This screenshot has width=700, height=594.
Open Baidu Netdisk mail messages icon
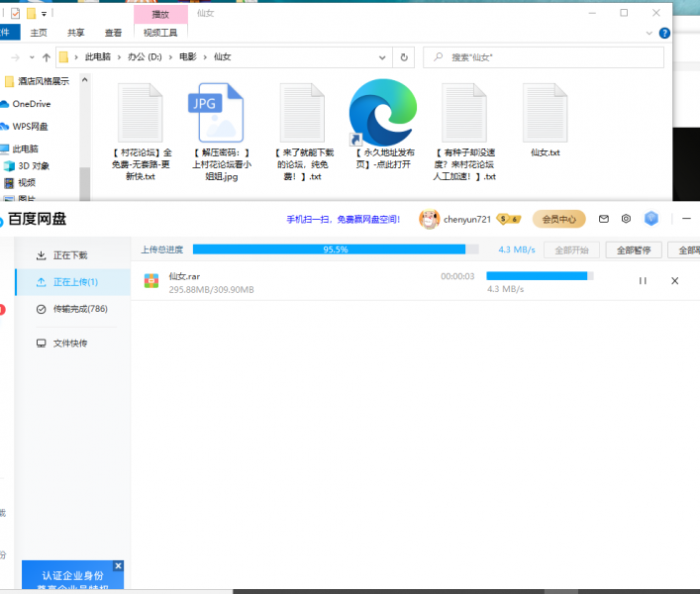pyautogui.click(x=604, y=219)
